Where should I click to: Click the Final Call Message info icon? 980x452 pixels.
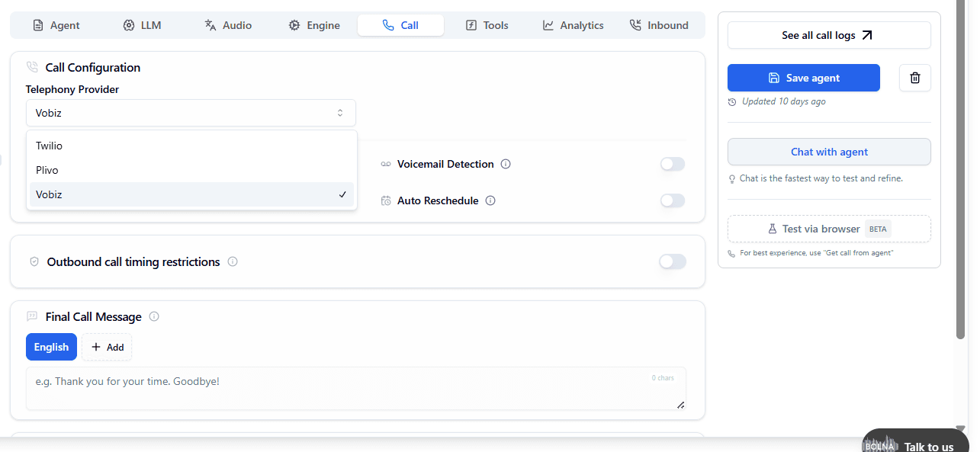(x=154, y=316)
